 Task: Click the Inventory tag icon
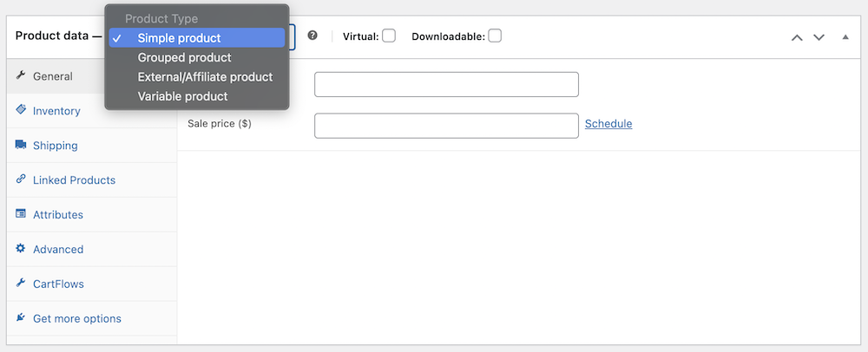point(21,110)
